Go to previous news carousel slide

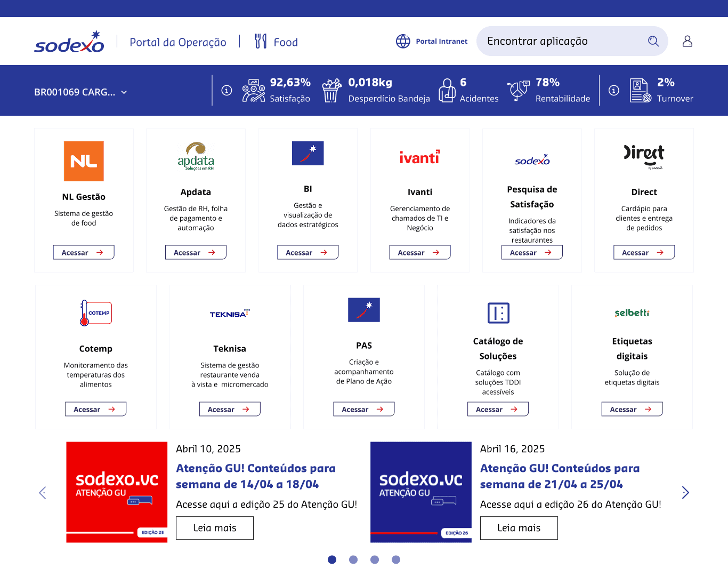click(x=43, y=493)
